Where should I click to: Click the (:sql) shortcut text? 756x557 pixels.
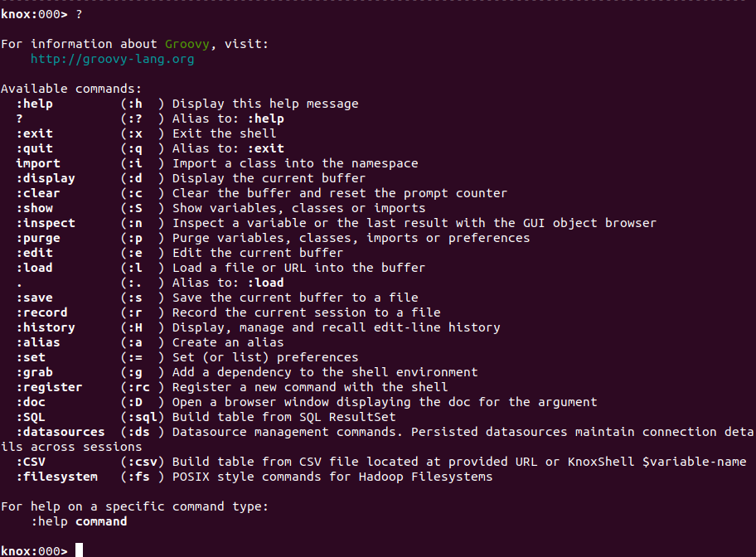[143, 417]
